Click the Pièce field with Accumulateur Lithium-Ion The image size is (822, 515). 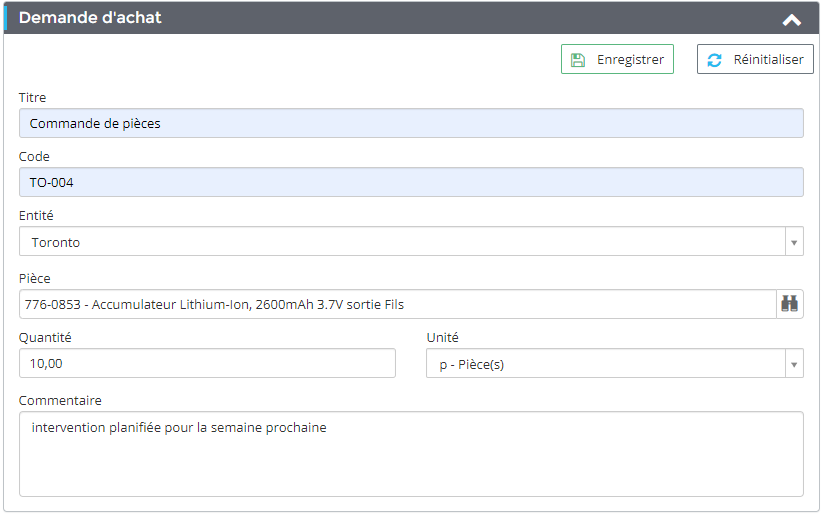[x=396, y=304]
